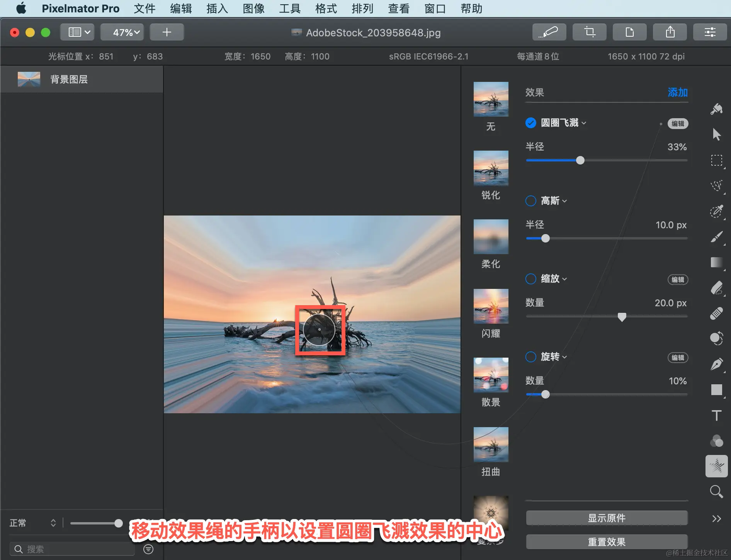This screenshot has height=560, width=731.
Task: Select the Arrange arrow tool
Action: [x=717, y=134]
